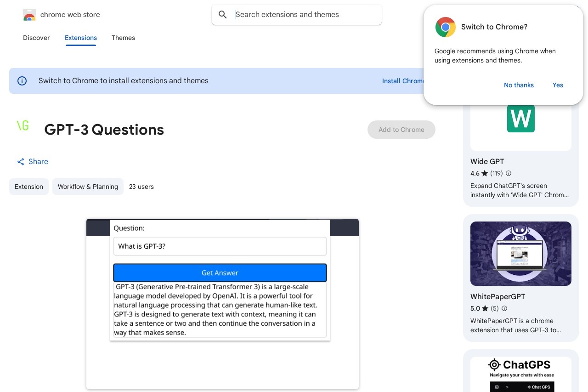Screen dimensions: 588x392
Task: Click WhitePaperGPT rating star
Action: click(x=485, y=308)
